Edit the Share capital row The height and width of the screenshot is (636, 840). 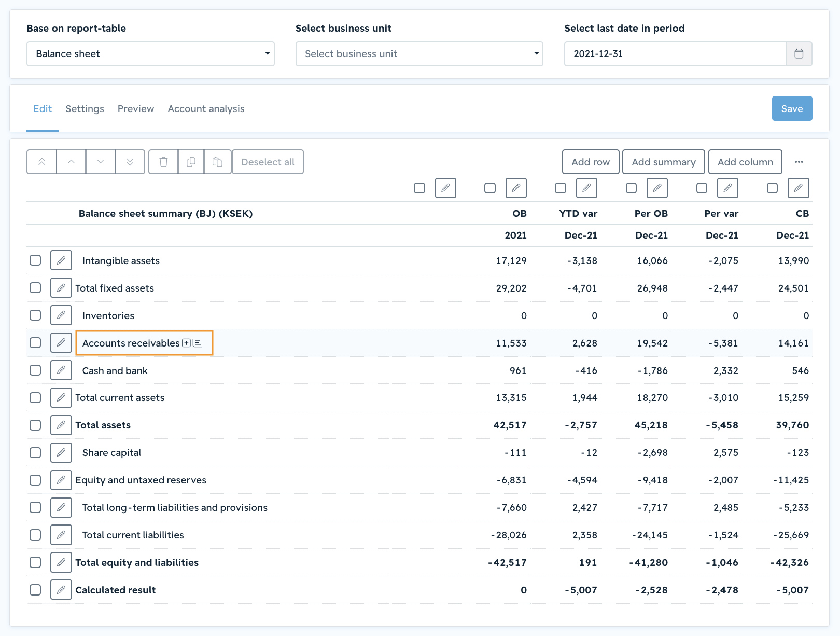tap(61, 452)
